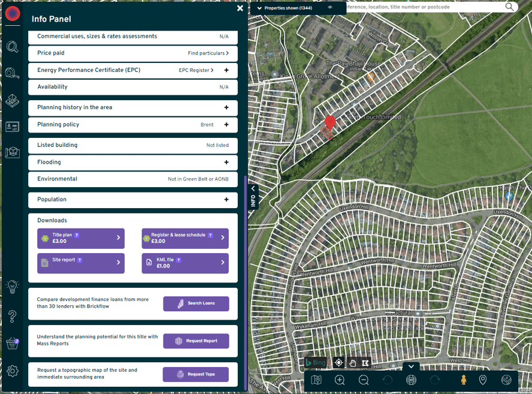Expand the Population section
The height and width of the screenshot is (394, 532).
point(226,199)
